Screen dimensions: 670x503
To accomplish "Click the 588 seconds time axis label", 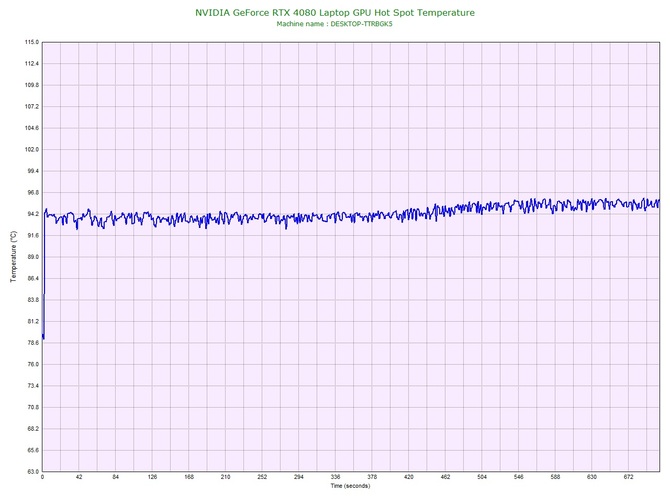I will (555, 477).
